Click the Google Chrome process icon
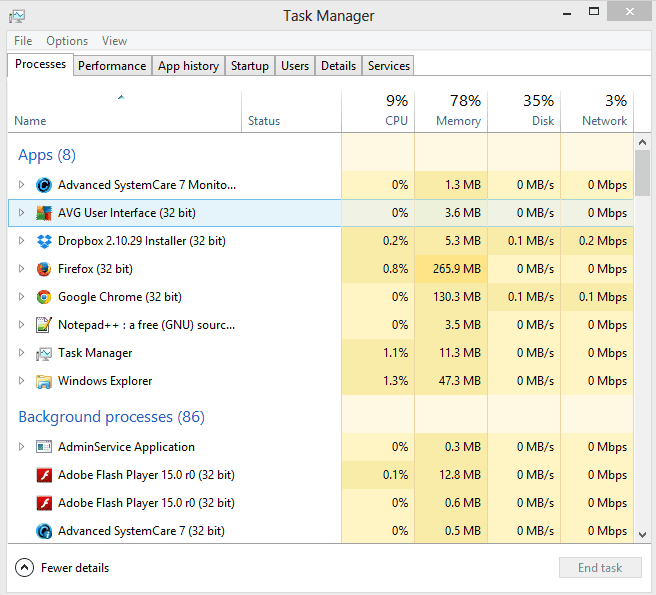 (43, 297)
